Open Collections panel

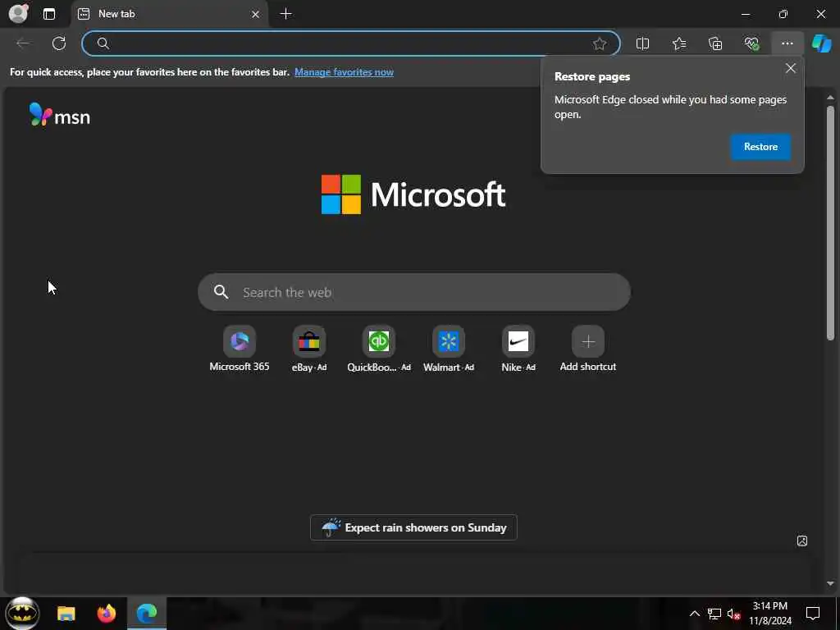[x=715, y=43]
